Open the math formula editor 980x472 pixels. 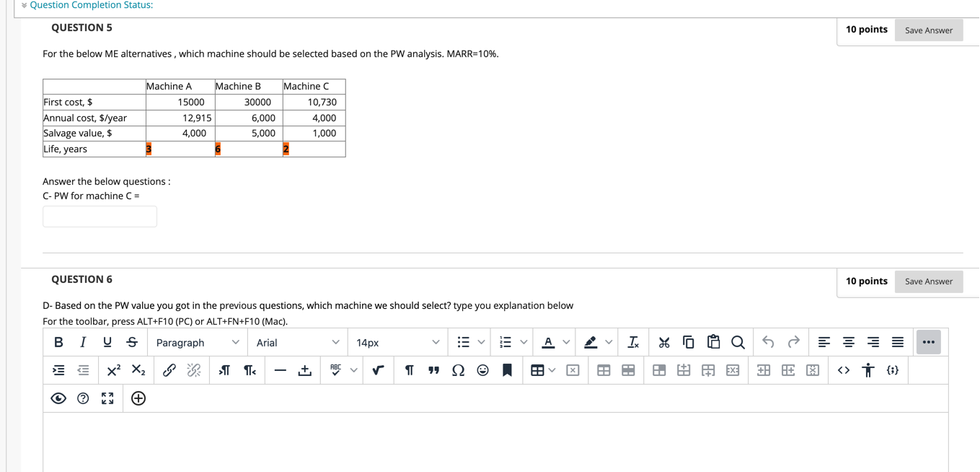click(378, 370)
